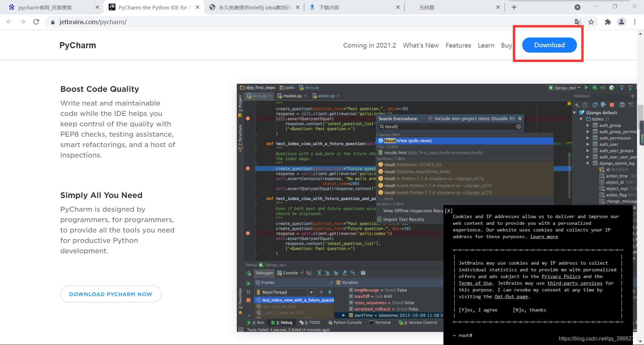Minimize the Chrome window
The width and height of the screenshot is (644, 345).
point(596,6)
